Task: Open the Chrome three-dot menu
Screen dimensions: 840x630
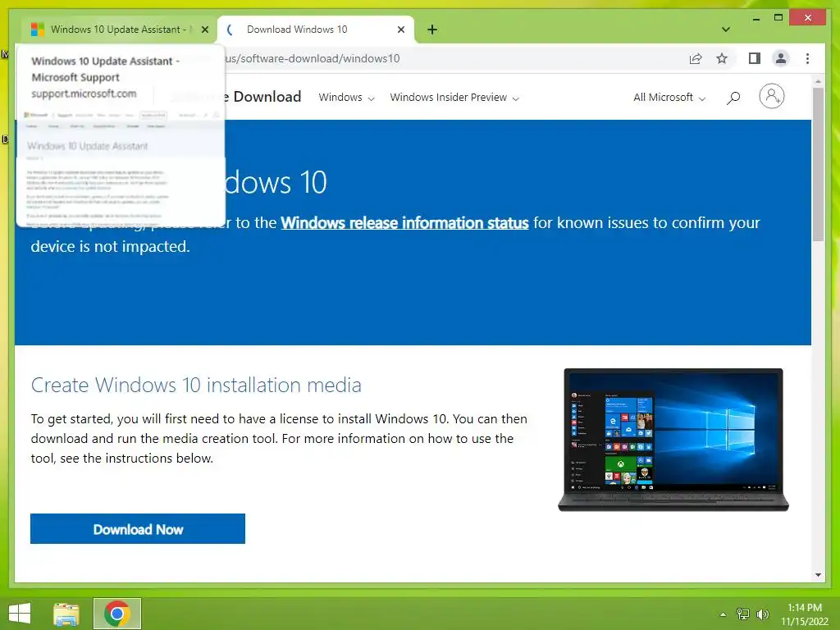Action: [807, 58]
